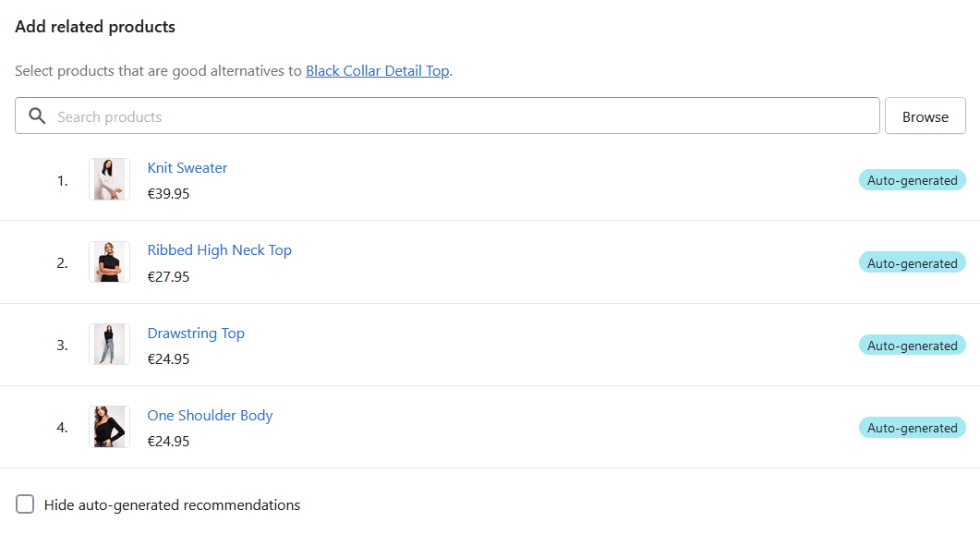Open the Browse products dialog

click(925, 115)
